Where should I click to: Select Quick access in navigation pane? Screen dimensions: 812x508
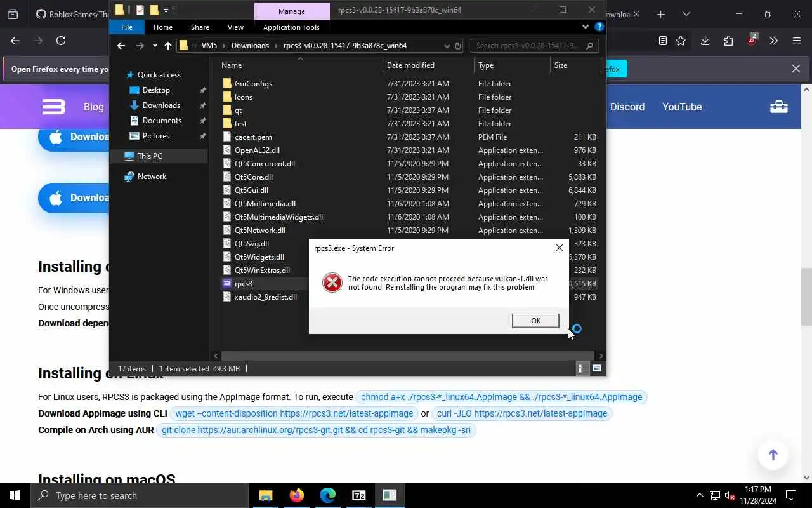(x=159, y=75)
